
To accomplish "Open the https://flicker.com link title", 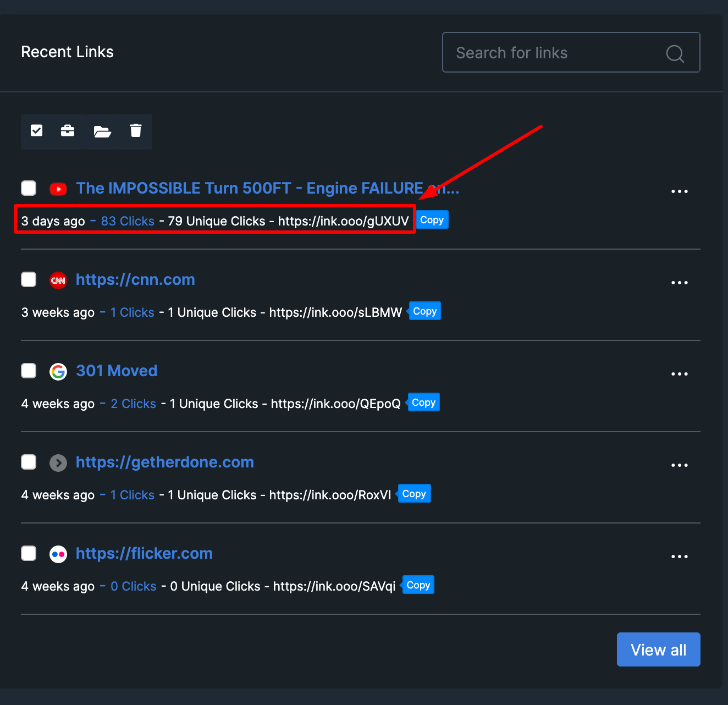I will point(144,553).
